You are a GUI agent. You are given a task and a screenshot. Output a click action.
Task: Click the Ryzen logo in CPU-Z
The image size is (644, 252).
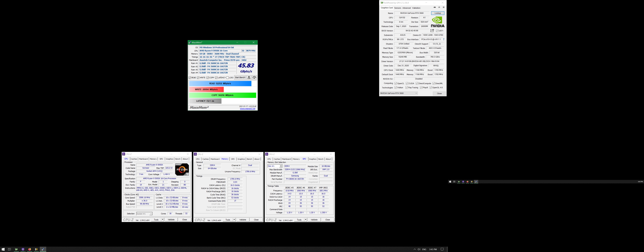coord(182,170)
